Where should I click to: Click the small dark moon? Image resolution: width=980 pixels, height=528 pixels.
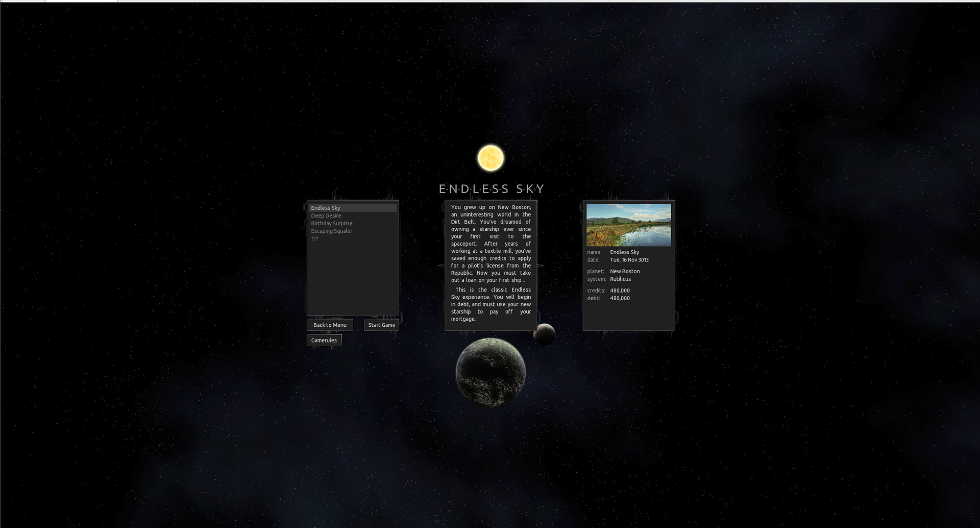coord(544,334)
